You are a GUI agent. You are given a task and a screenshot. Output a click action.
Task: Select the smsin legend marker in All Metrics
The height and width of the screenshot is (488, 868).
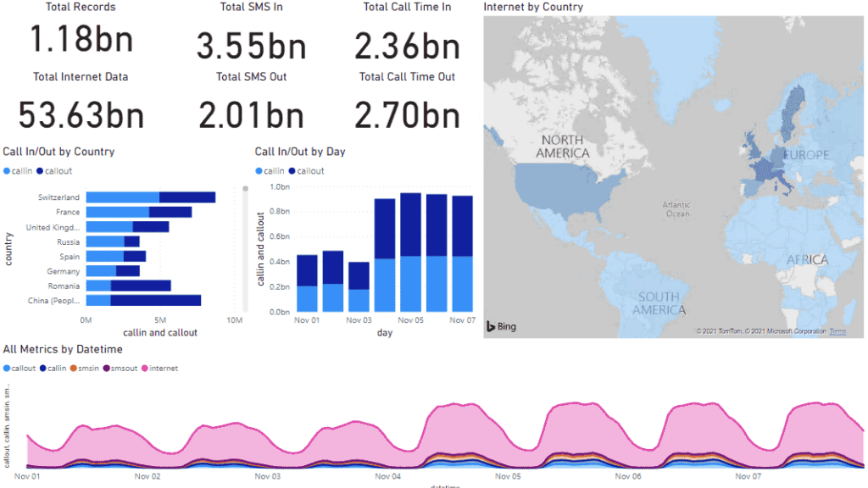[73, 369]
